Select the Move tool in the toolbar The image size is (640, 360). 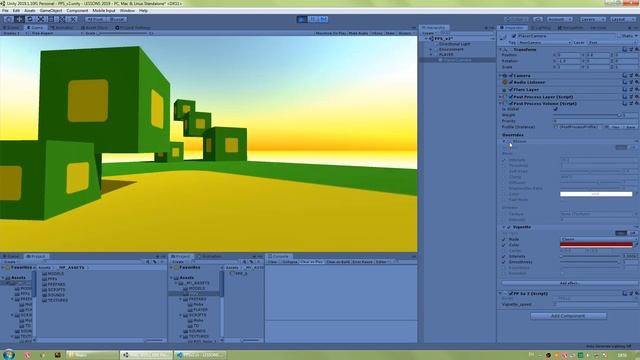pos(19,19)
